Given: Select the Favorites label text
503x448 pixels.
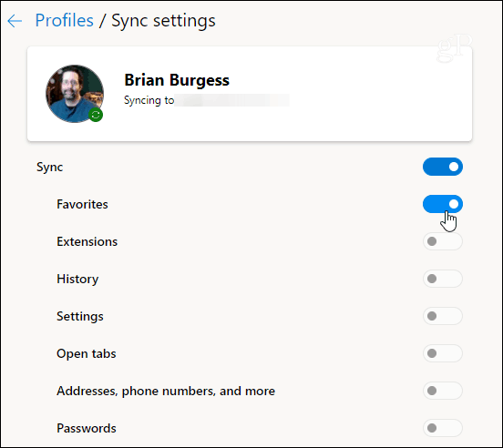Looking at the screenshot, I should (x=82, y=204).
